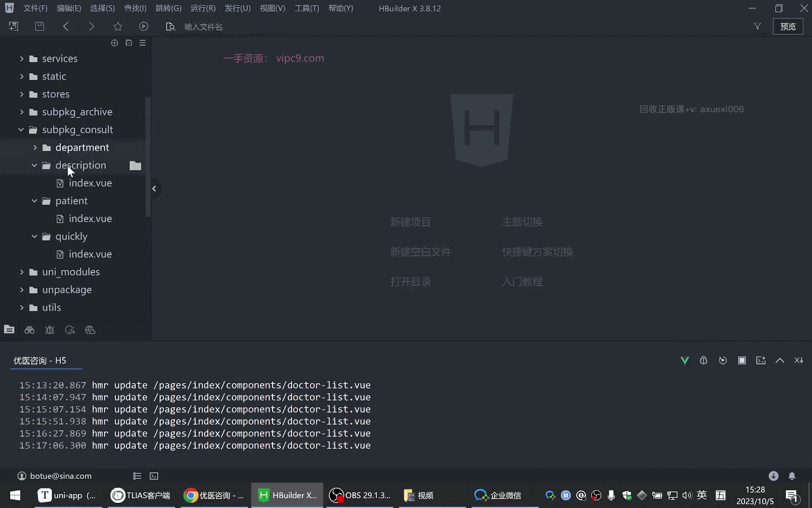The width and height of the screenshot is (812, 508).
Task: Open the 运行(R) menu
Action: 203,8
